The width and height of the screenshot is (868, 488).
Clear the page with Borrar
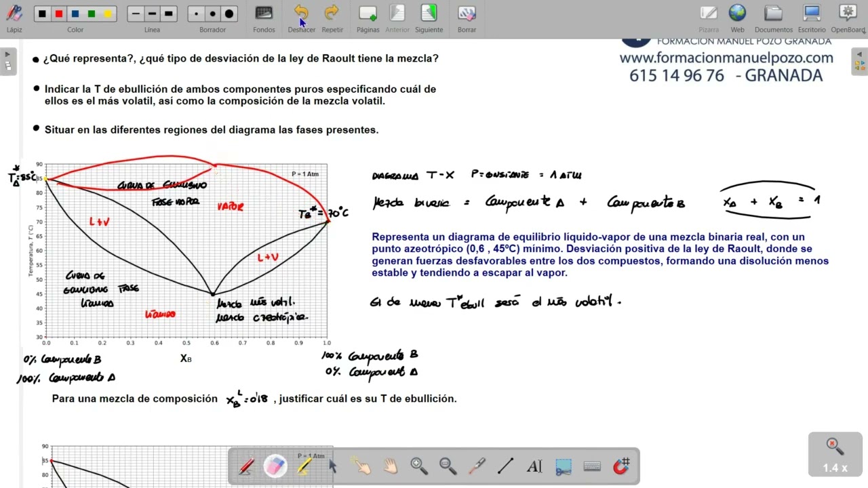coord(467,18)
